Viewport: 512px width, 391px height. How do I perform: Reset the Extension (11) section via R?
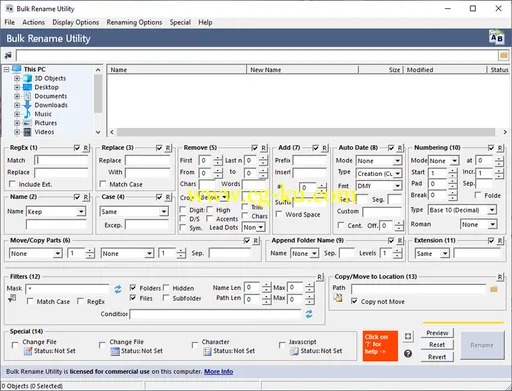coord(500,241)
